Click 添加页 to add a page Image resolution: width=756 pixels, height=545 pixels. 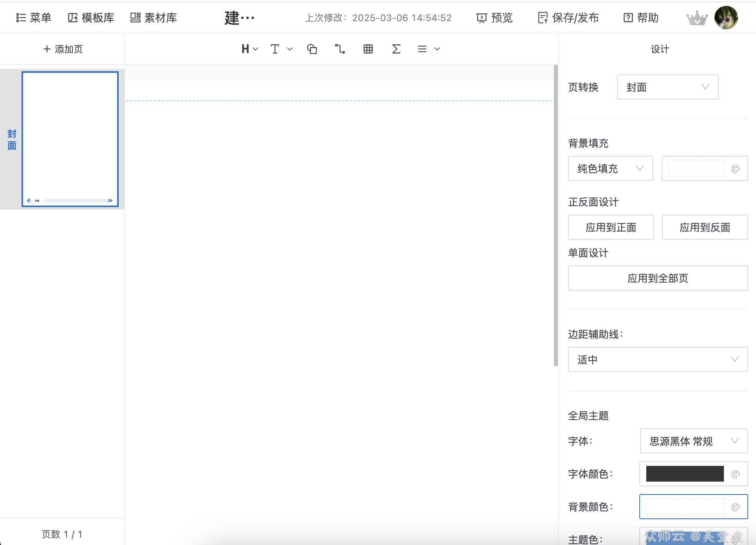point(63,49)
